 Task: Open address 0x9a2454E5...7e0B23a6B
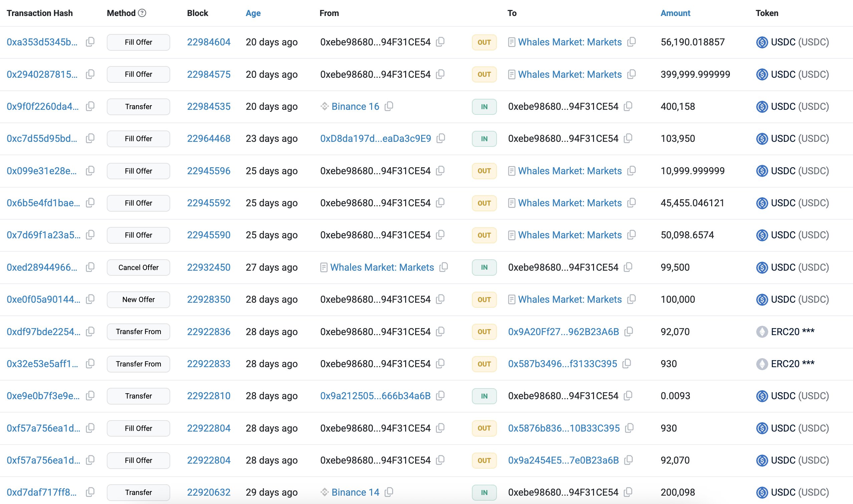pyautogui.click(x=563, y=461)
